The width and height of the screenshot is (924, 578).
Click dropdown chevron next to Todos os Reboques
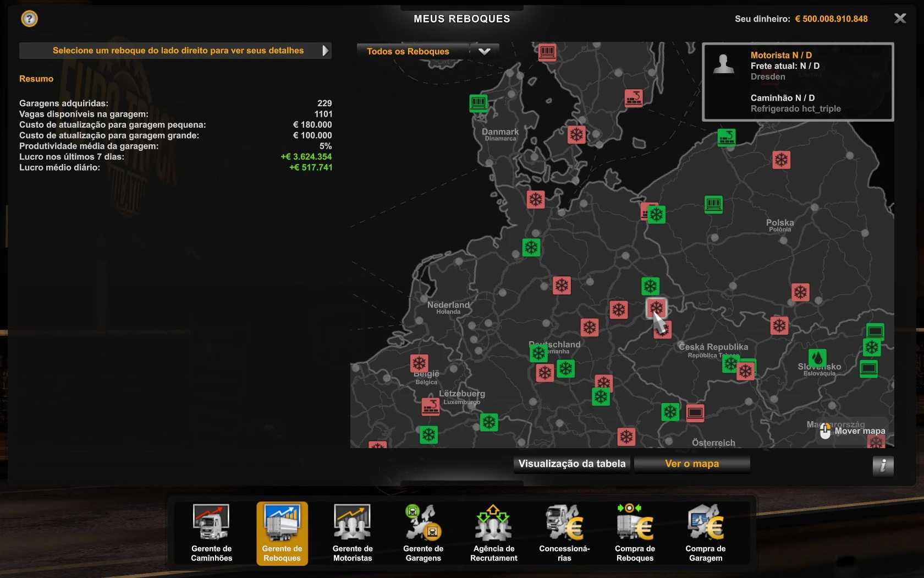coord(484,51)
